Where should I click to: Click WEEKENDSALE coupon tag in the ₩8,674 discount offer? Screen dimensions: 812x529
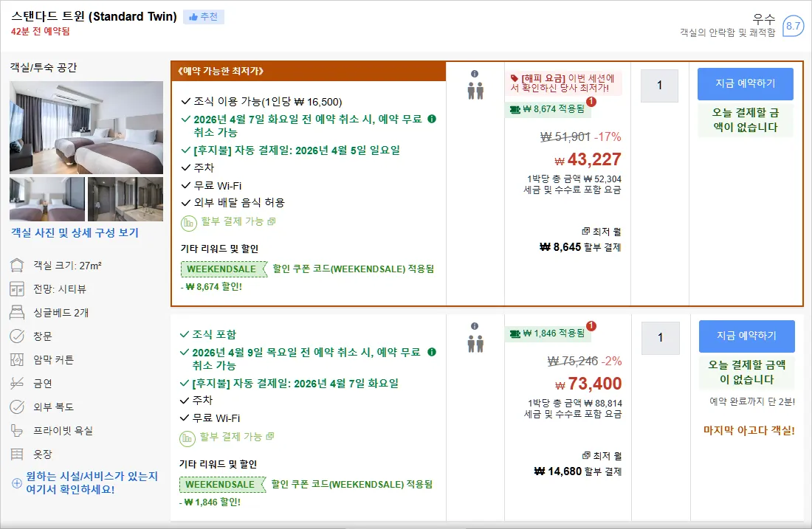point(224,269)
